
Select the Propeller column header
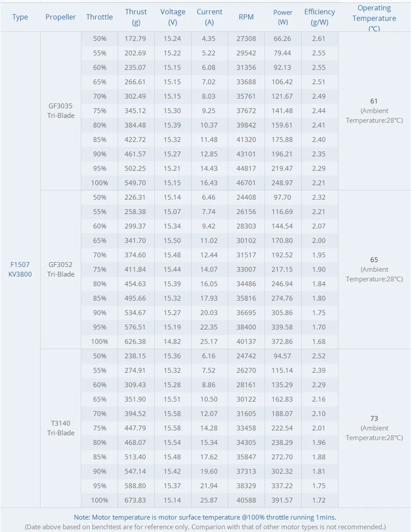[x=60, y=17]
